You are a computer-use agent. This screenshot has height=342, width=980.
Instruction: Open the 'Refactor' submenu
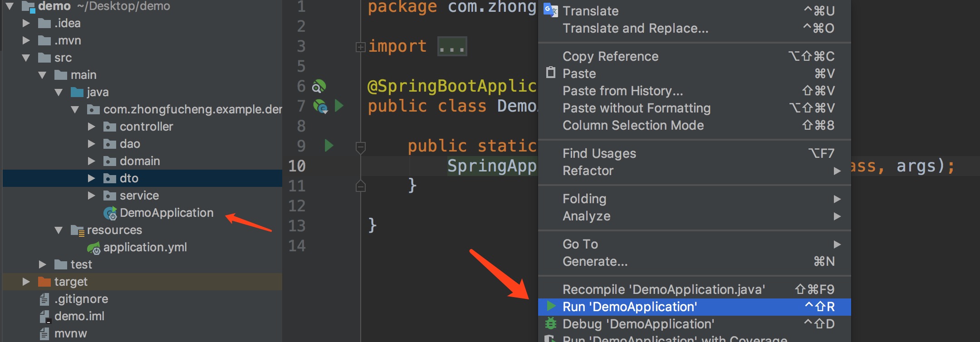[x=694, y=171]
